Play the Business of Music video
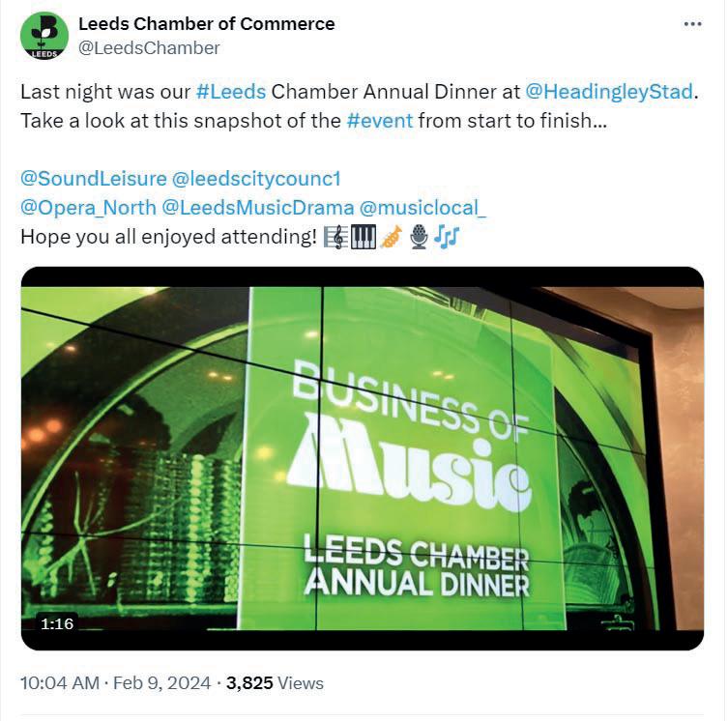 [x=363, y=457]
